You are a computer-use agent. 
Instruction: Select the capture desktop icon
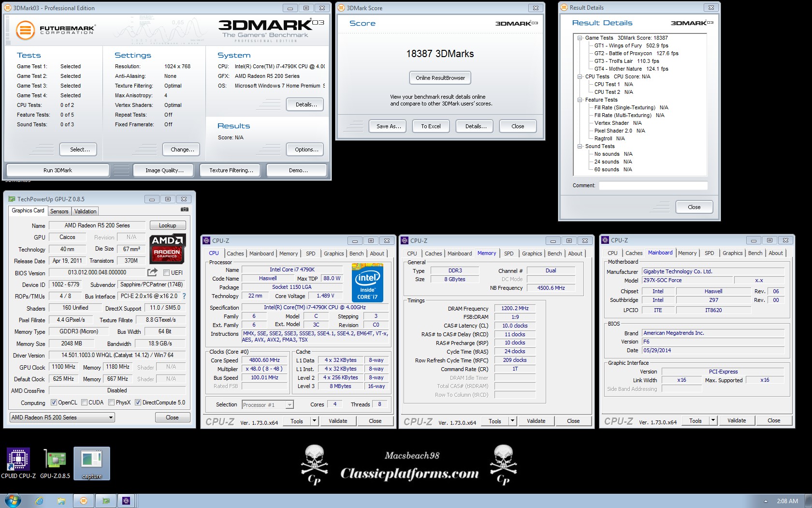[92, 463]
